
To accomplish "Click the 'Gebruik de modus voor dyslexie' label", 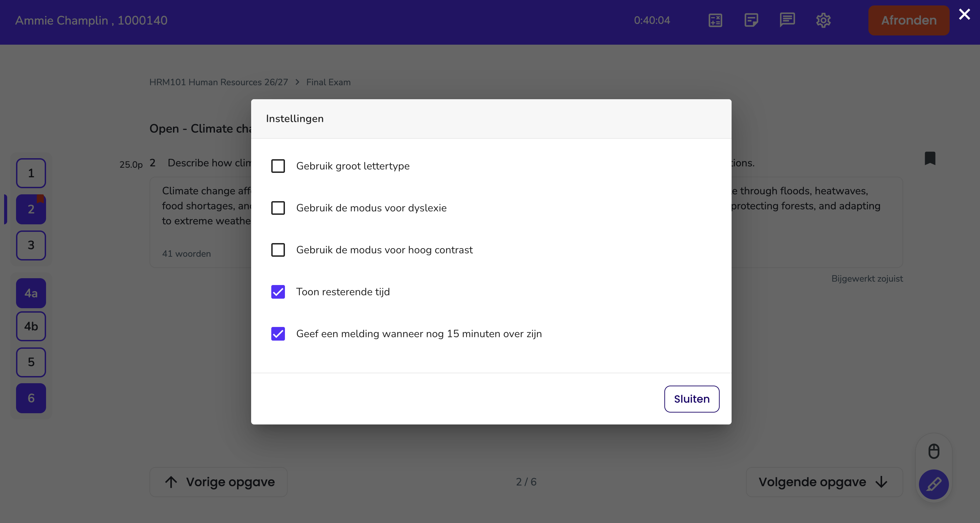I will pos(371,208).
